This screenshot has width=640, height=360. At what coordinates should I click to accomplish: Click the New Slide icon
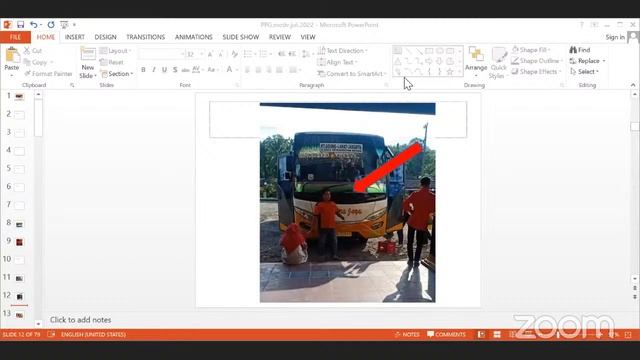88,53
